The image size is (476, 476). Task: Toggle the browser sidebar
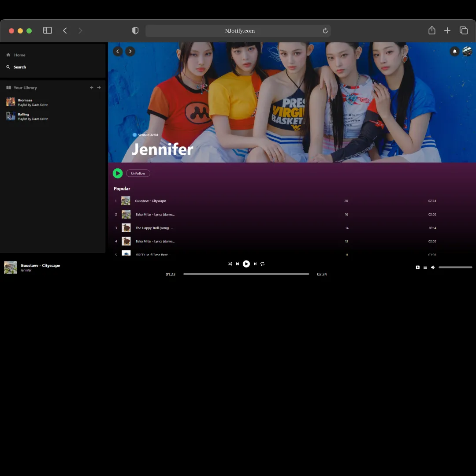(x=47, y=30)
